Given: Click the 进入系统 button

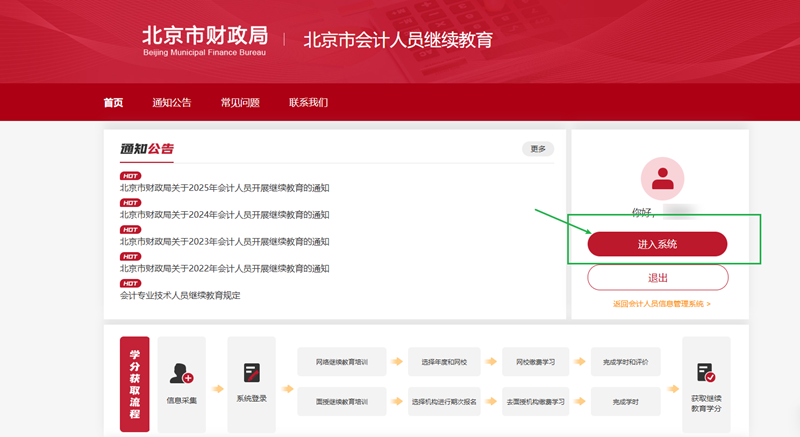Looking at the screenshot, I should pyautogui.click(x=657, y=244).
